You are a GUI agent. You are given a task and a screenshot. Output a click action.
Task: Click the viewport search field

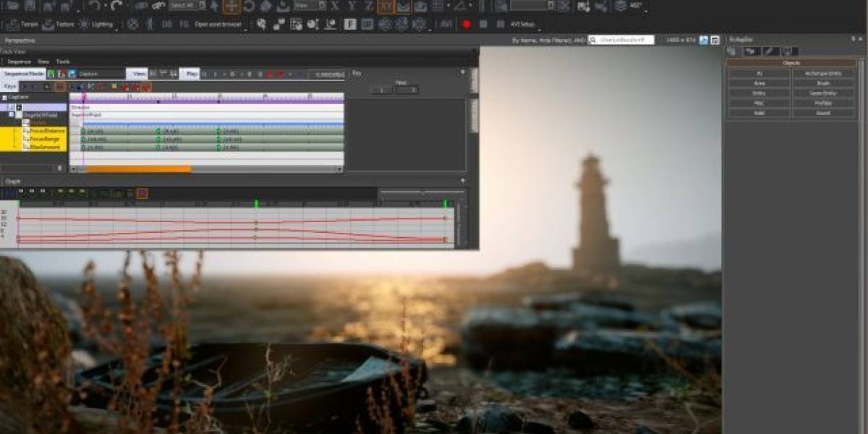click(x=621, y=40)
